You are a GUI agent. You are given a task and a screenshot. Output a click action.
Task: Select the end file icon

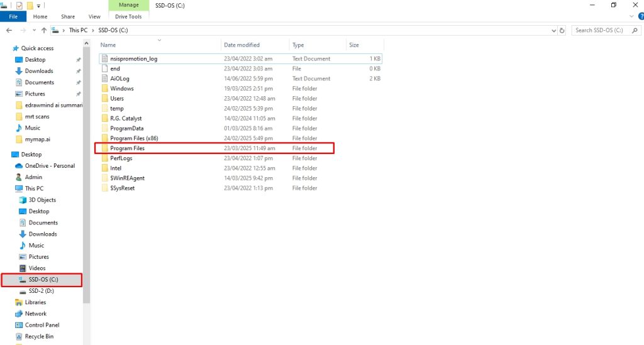[105, 68]
